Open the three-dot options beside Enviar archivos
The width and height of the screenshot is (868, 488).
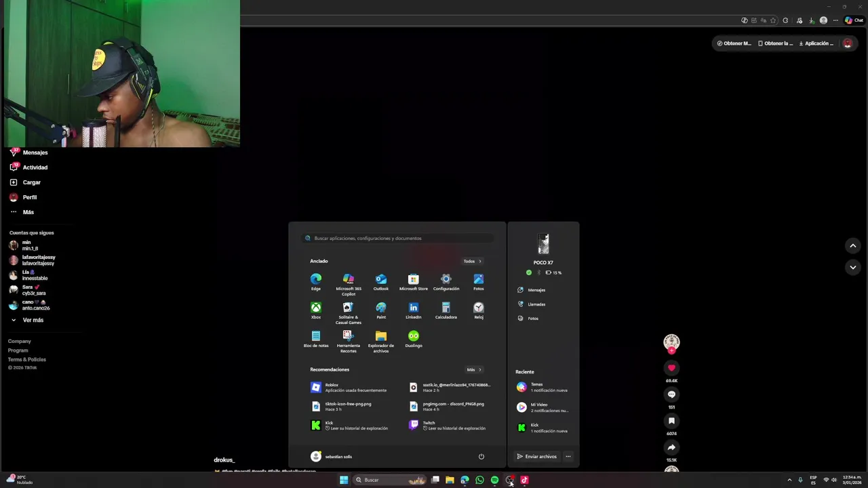coord(568,456)
